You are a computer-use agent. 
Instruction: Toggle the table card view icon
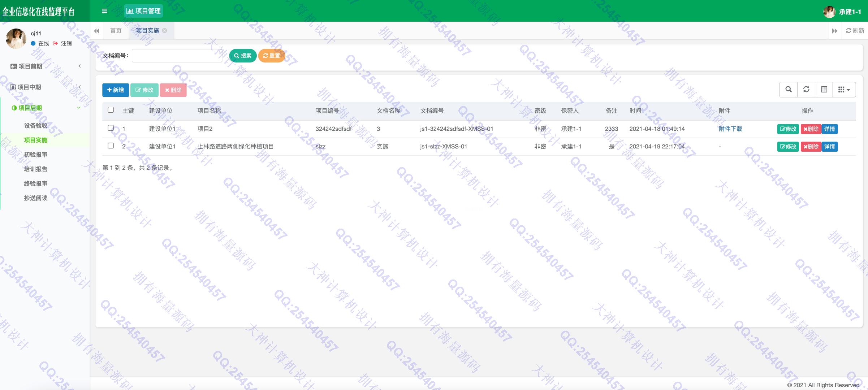[x=824, y=90]
